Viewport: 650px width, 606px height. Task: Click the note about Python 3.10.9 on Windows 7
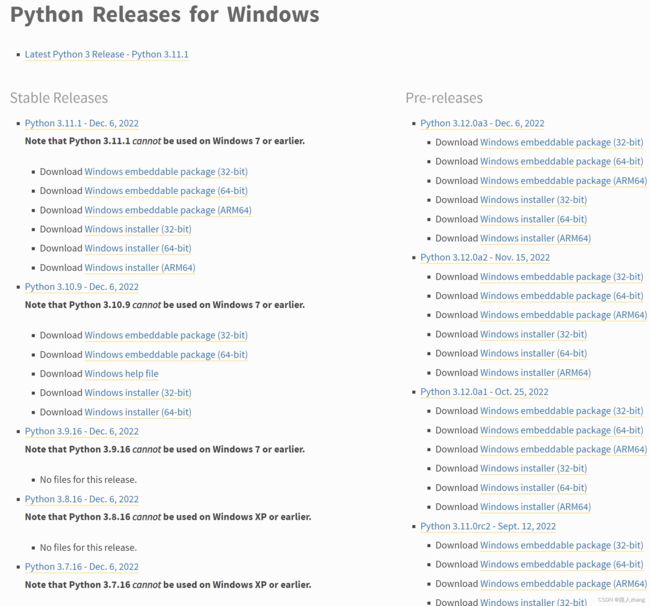pyautogui.click(x=165, y=305)
